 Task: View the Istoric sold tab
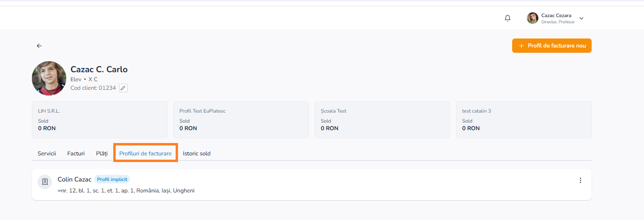[x=197, y=153]
